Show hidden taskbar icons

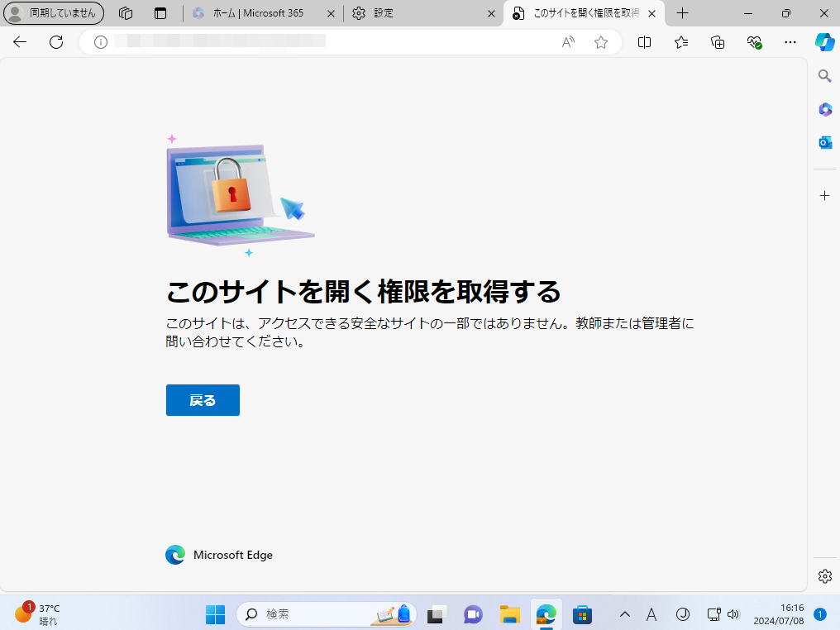625,614
